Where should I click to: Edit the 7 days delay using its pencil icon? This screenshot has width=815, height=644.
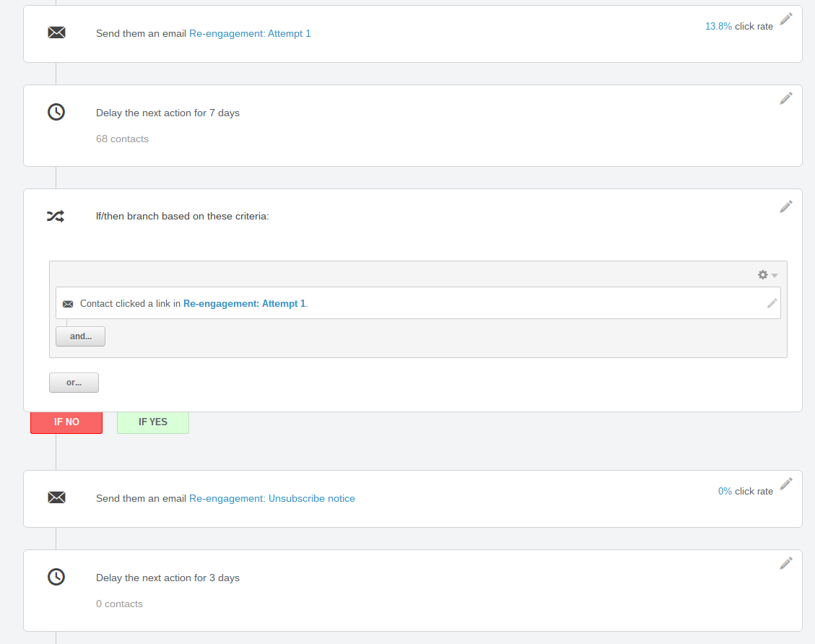click(x=786, y=97)
